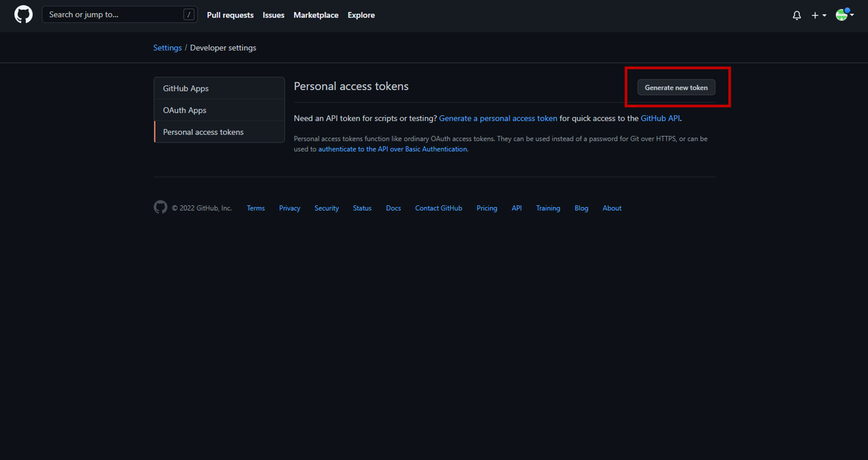Open the Status footer link
Viewport: 868px width, 460px height.
(x=362, y=208)
